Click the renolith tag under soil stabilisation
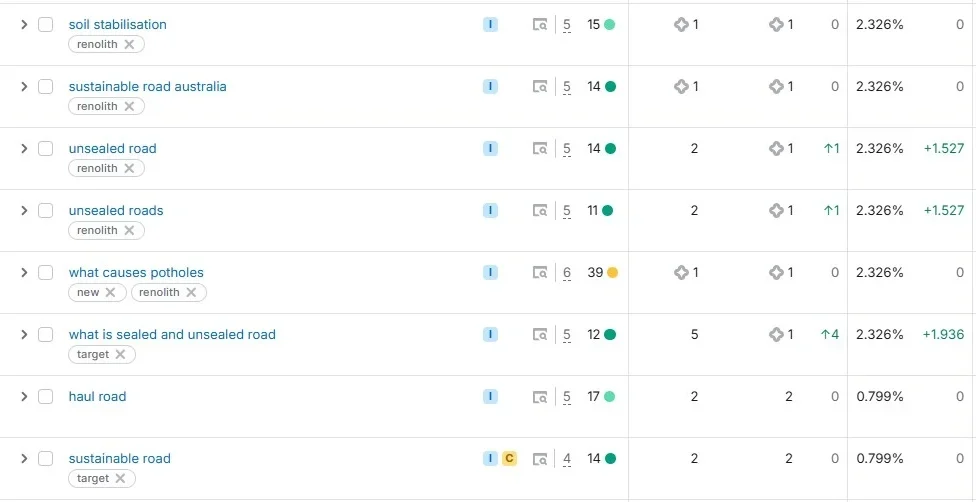Screen dimensions: 976x502 click(97, 44)
